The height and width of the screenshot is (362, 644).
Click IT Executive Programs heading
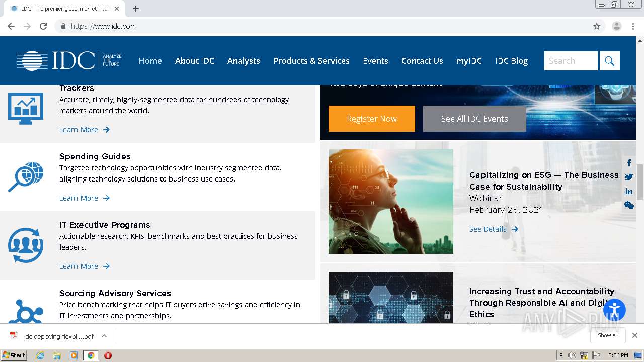click(x=105, y=225)
